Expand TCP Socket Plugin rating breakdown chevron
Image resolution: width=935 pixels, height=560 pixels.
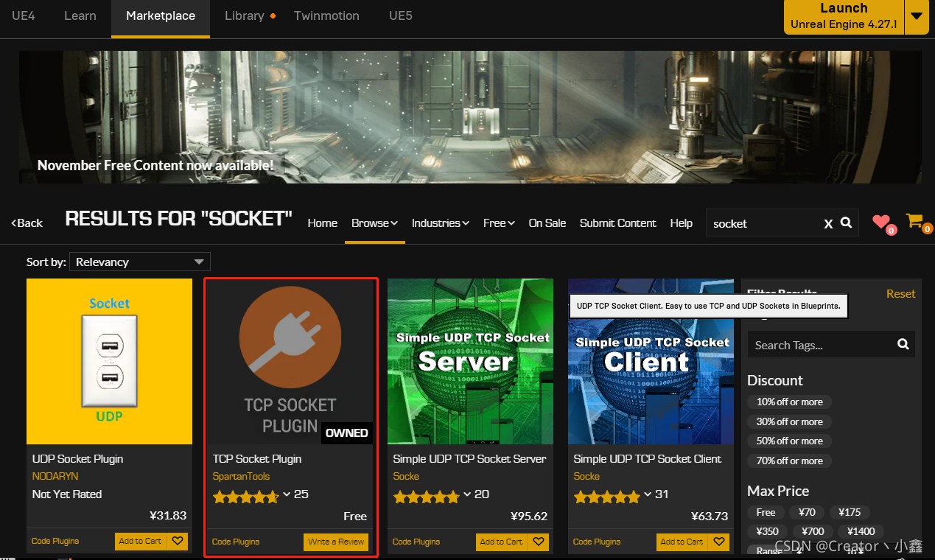pos(286,494)
